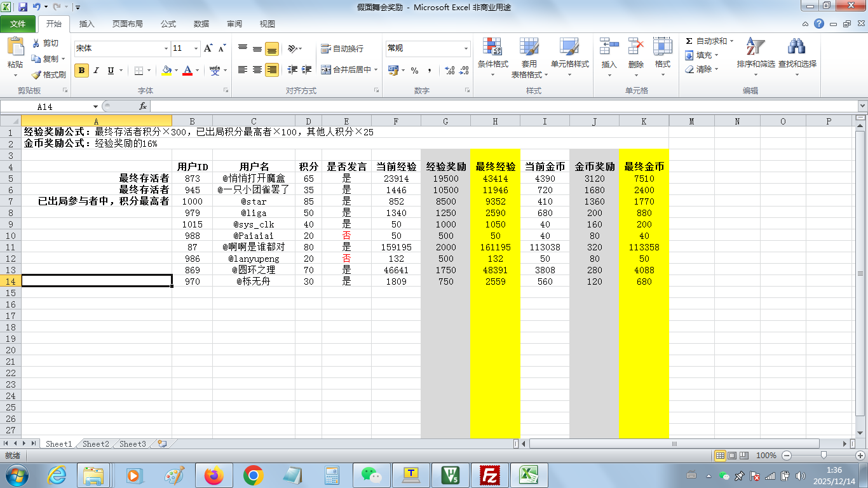Expand the number format dropdown 常规
868x488 pixels.
pyautogui.click(x=466, y=48)
